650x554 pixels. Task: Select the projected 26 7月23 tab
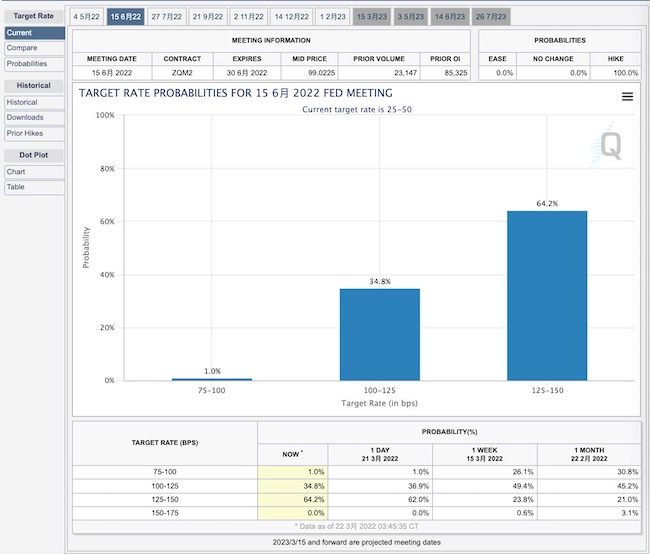coord(490,16)
